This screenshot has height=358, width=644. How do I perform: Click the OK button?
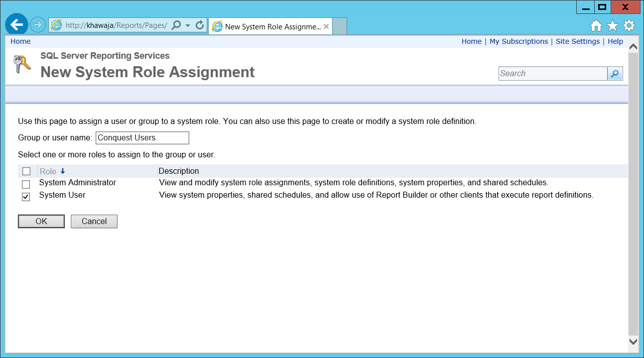tap(41, 222)
